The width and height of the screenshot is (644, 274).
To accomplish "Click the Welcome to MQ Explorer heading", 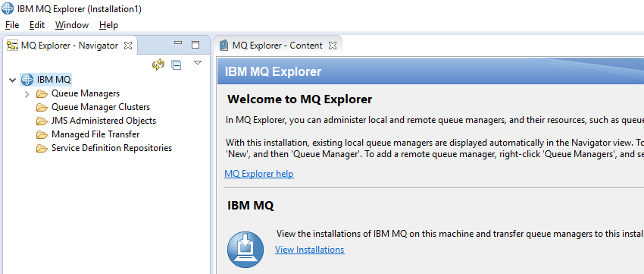I will coord(300,99).
